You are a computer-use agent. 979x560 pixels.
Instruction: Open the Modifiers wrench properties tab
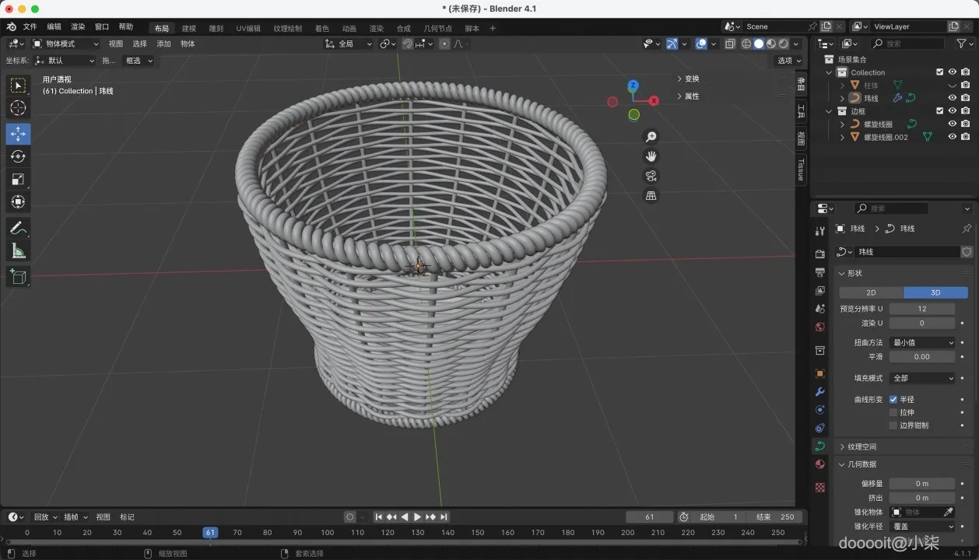click(x=819, y=392)
